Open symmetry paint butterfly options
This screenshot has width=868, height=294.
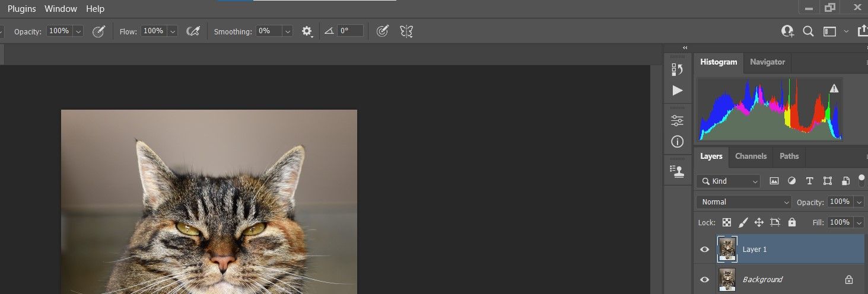(x=406, y=31)
